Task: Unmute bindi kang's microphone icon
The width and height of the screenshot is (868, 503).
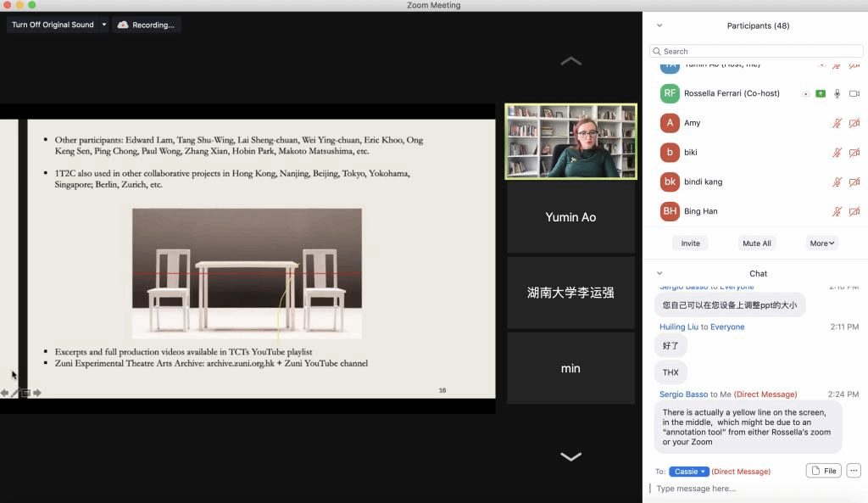Action: pyautogui.click(x=837, y=182)
